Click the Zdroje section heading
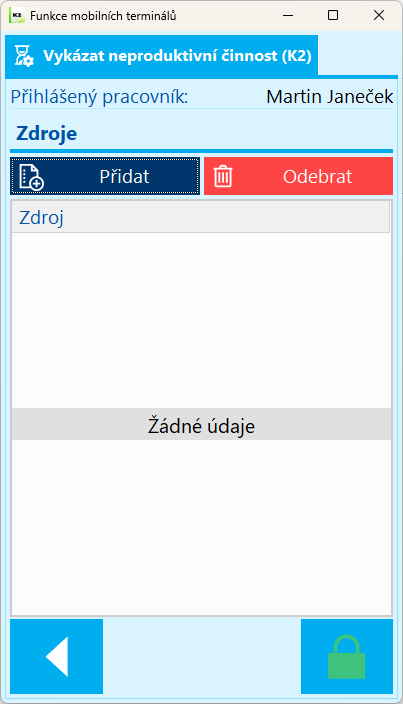Image resolution: width=403 pixels, height=704 pixels. (x=47, y=133)
